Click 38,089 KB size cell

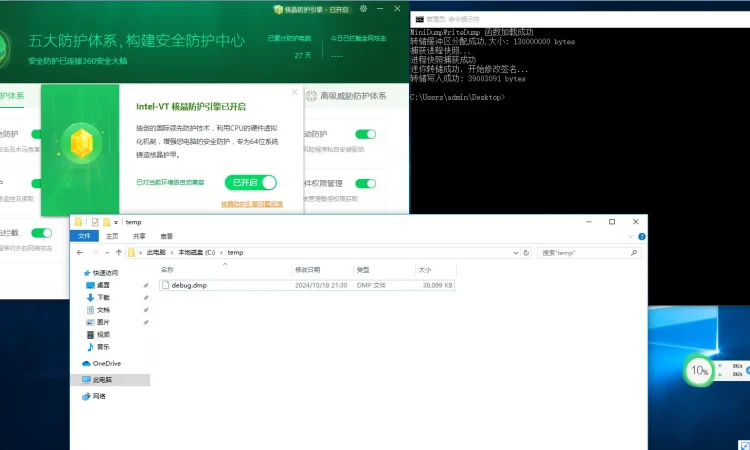tap(437, 285)
